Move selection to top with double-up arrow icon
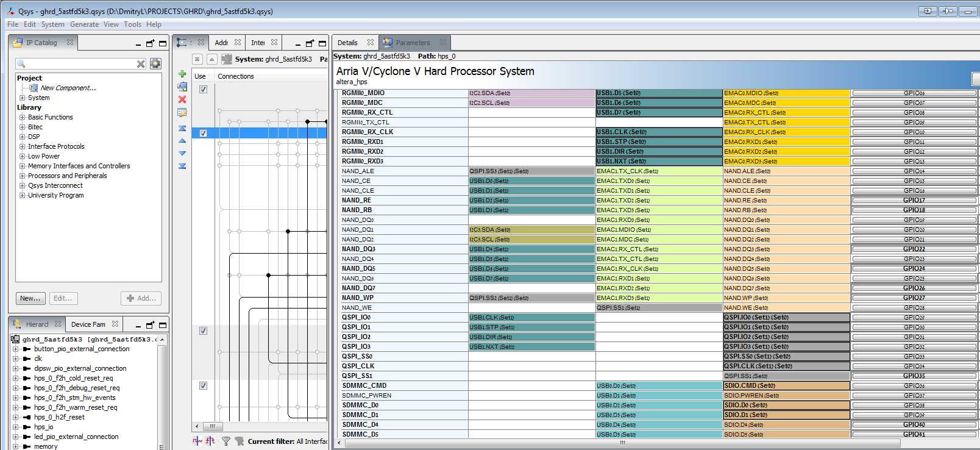980x450 pixels. click(182, 128)
